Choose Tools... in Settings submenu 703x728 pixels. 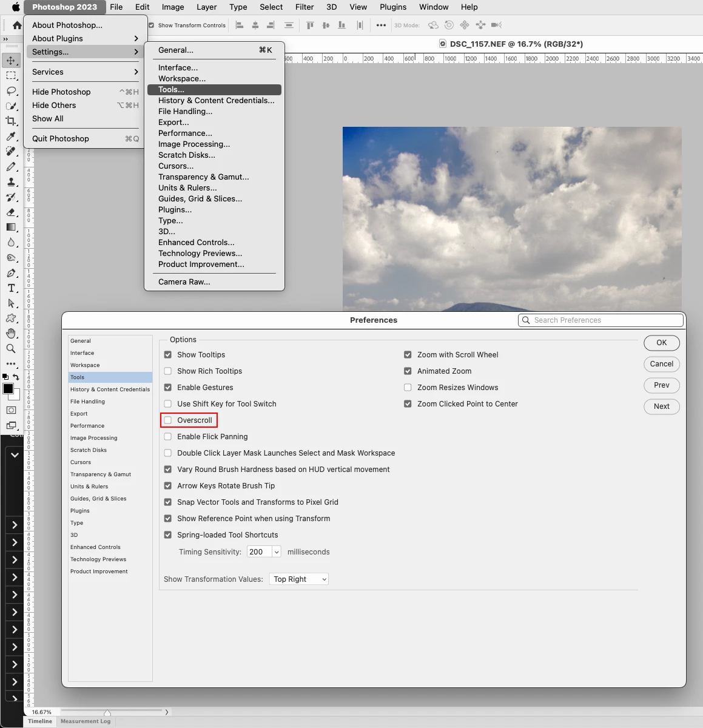214,89
